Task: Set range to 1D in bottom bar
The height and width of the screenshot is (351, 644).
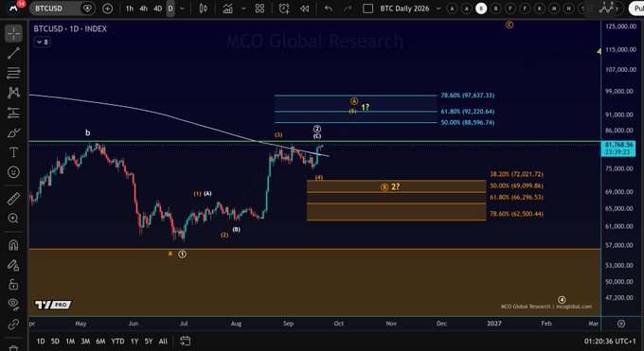Action: click(x=41, y=342)
